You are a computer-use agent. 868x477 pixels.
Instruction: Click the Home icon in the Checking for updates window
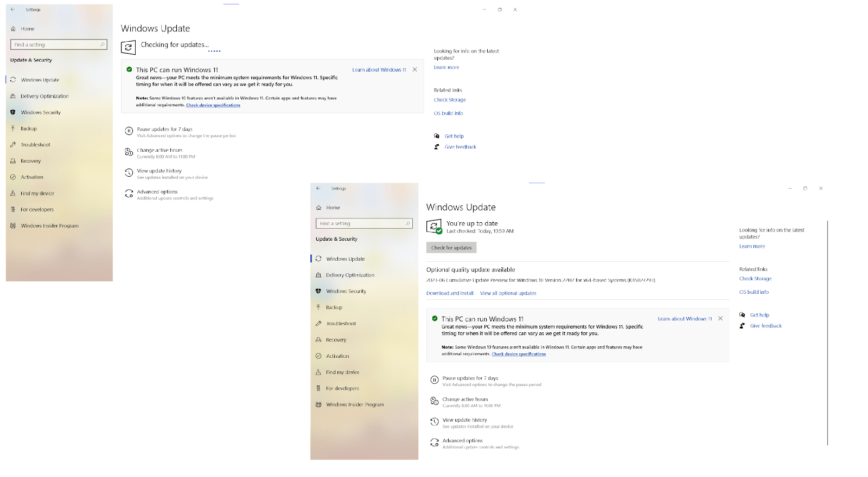pos(14,29)
